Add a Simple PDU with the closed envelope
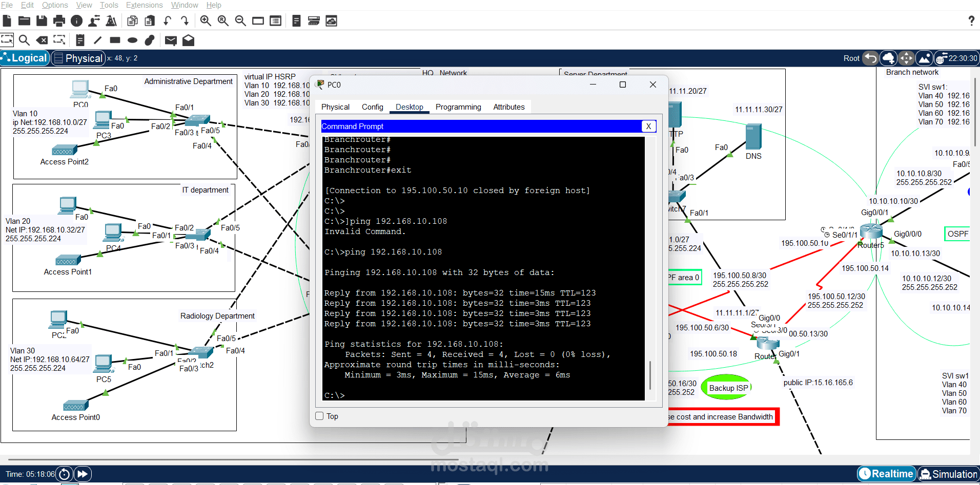980x485 pixels. [171, 40]
